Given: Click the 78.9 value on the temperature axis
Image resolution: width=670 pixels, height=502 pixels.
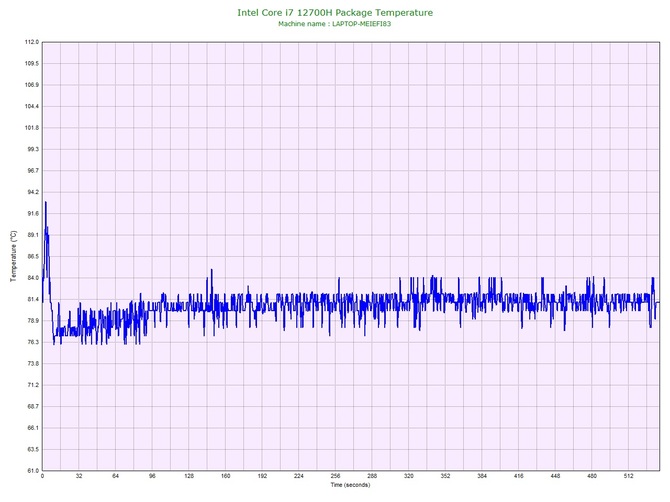Looking at the screenshot, I should 32,320.
